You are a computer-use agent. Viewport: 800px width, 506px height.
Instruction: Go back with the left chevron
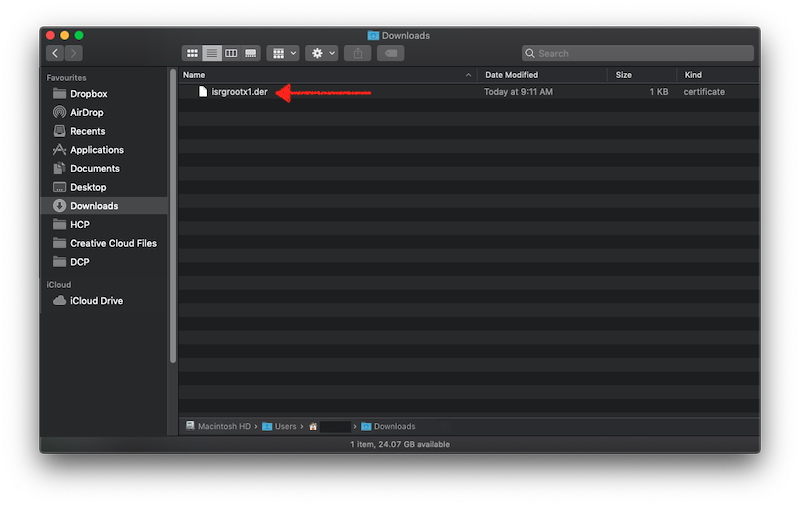tap(55, 53)
